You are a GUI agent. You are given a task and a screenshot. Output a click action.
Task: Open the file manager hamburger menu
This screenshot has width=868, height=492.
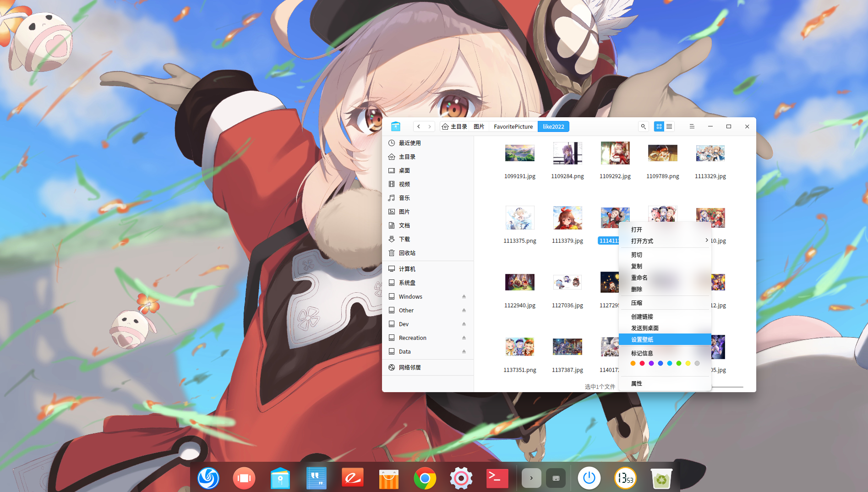pyautogui.click(x=692, y=126)
